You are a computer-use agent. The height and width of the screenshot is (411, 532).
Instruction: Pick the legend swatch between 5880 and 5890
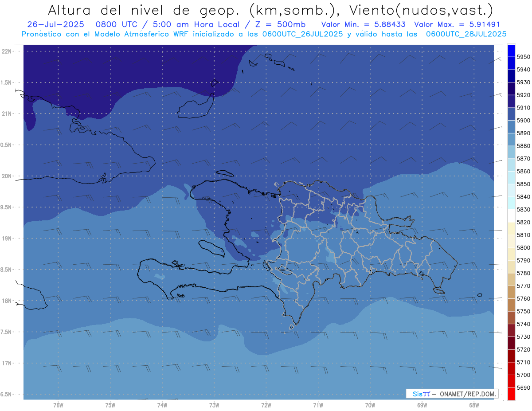pos(511,139)
